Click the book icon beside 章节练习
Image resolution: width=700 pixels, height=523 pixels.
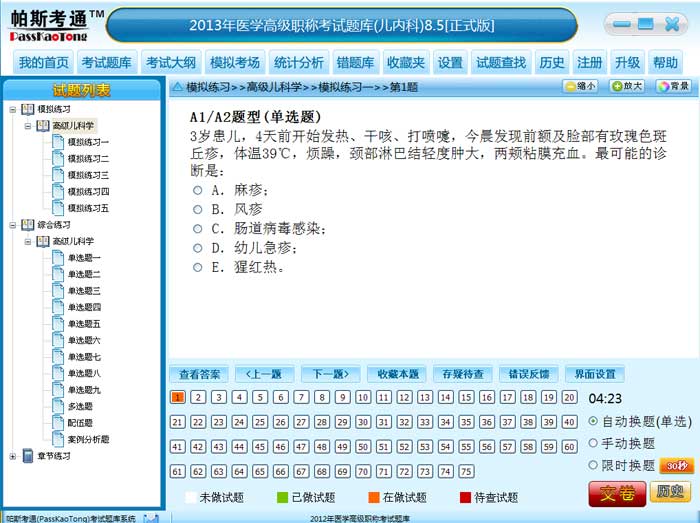click(x=26, y=456)
